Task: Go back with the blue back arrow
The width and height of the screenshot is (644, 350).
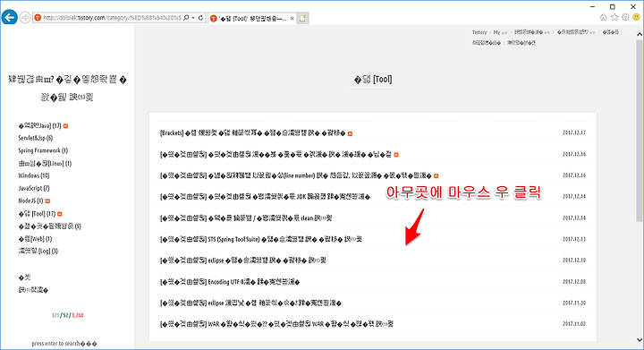Action: click(10, 17)
